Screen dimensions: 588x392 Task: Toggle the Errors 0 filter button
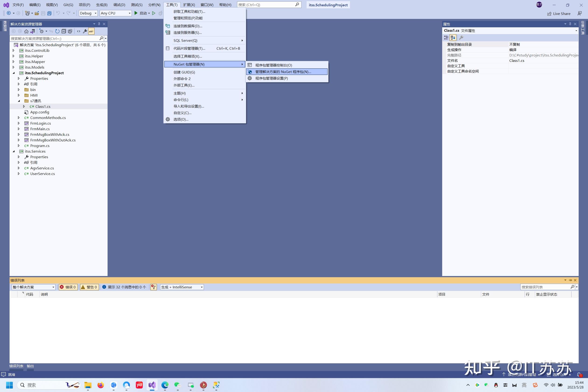[x=68, y=287]
